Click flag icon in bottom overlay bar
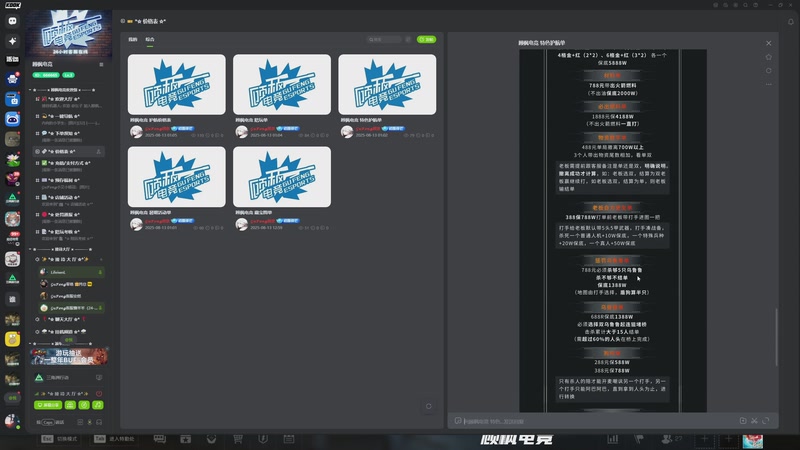This screenshot has height=450, width=800. (639, 439)
